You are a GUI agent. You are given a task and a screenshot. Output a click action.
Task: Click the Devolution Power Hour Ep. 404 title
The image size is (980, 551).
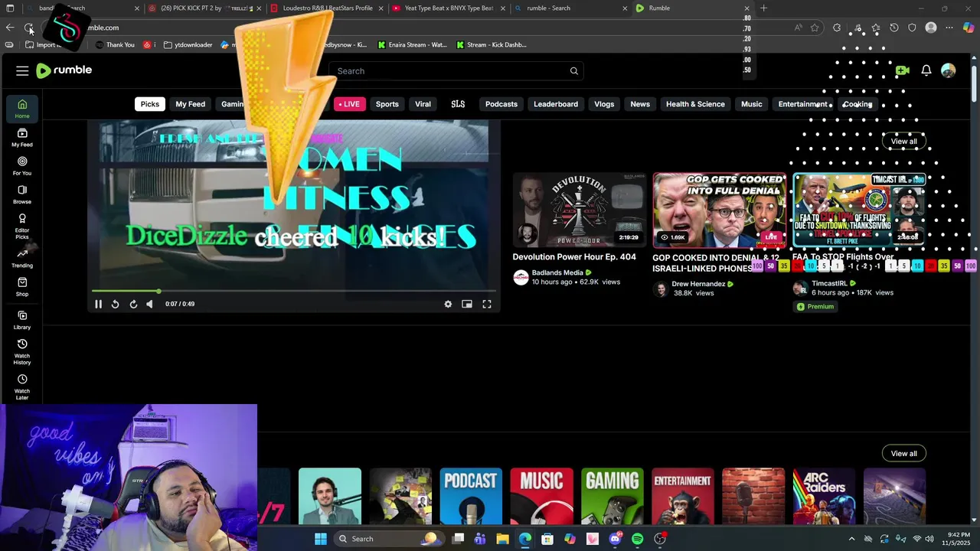574,257
